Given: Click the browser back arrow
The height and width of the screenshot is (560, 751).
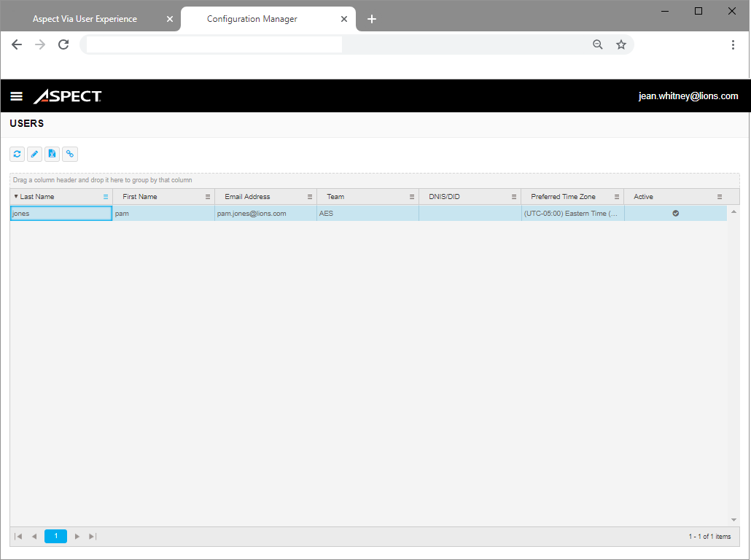Looking at the screenshot, I should pyautogui.click(x=16, y=44).
